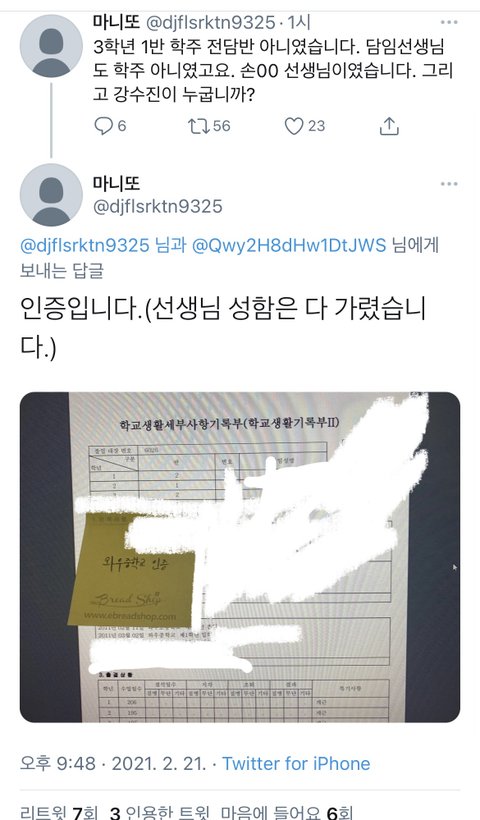Tap the Twitter for iPhone link
This screenshot has width=480, height=820.
tap(296, 764)
